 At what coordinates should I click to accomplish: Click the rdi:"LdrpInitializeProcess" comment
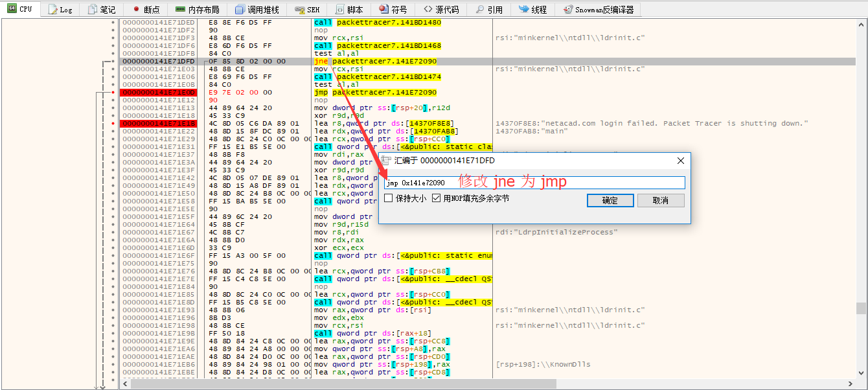pos(556,233)
